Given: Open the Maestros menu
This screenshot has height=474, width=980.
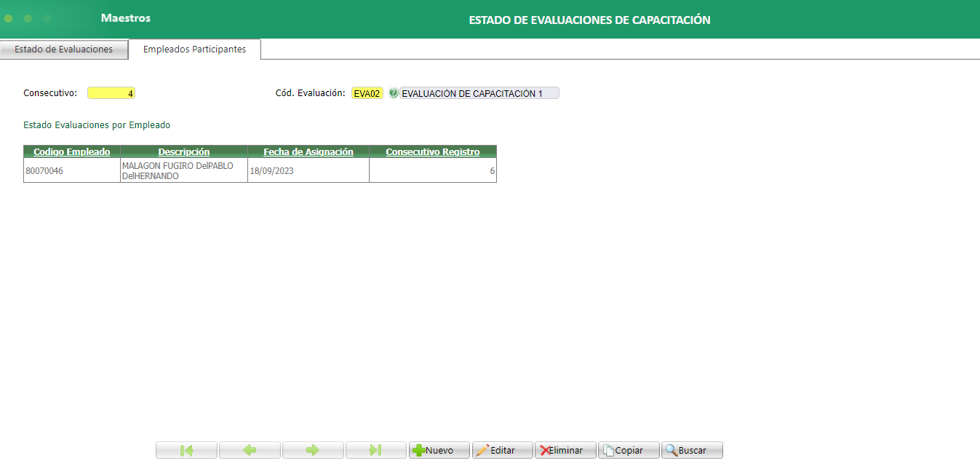Looking at the screenshot, I should (x=126, y=17).
